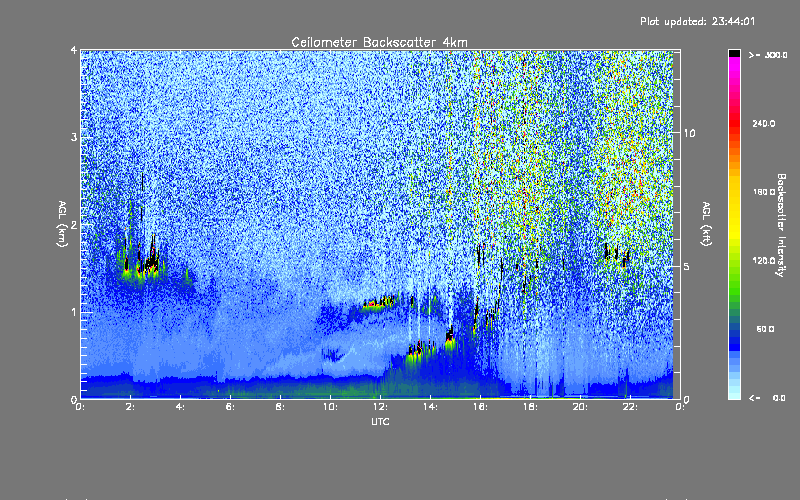Viewport: 800px width, 500px height.
Task: Select the "Ceilometer Backscatter 4km" plot title
Action: [379, 42]
